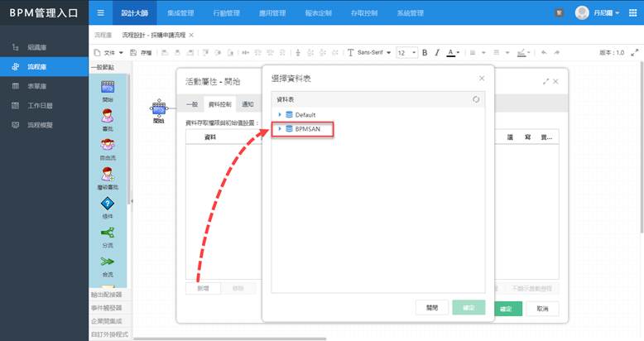This screenshot has height=341, width=644.
Task: Select the Default database entry
Action: (305, 114)
